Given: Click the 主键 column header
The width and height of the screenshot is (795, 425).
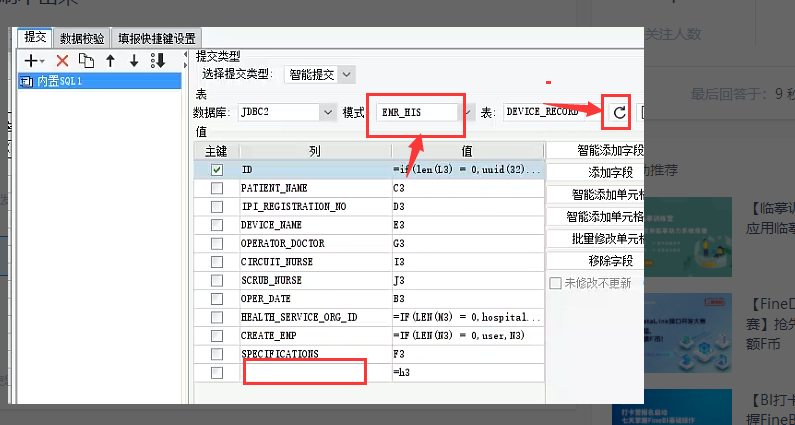Looking at the screenshot, I should (x=216, y=151).
